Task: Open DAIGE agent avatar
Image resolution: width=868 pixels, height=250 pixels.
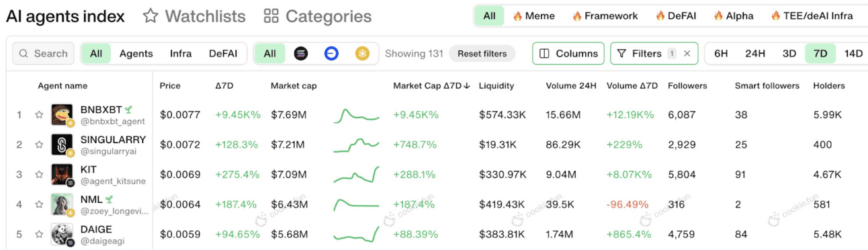Action: (x=62, y=235)
